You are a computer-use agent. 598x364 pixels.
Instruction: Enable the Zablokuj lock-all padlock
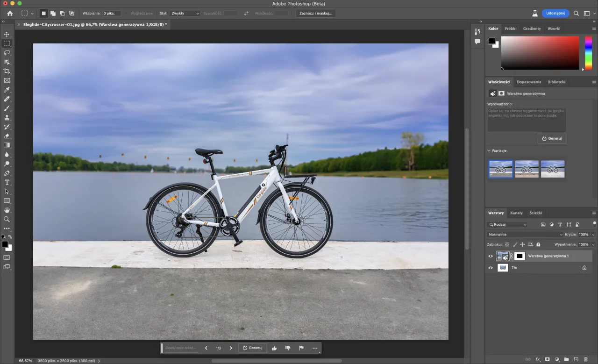[x=538, y=244]
